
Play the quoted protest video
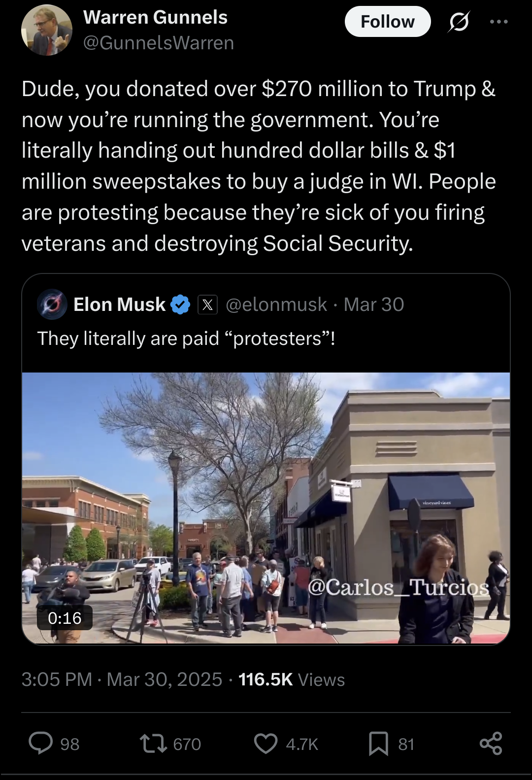[266, 508]
